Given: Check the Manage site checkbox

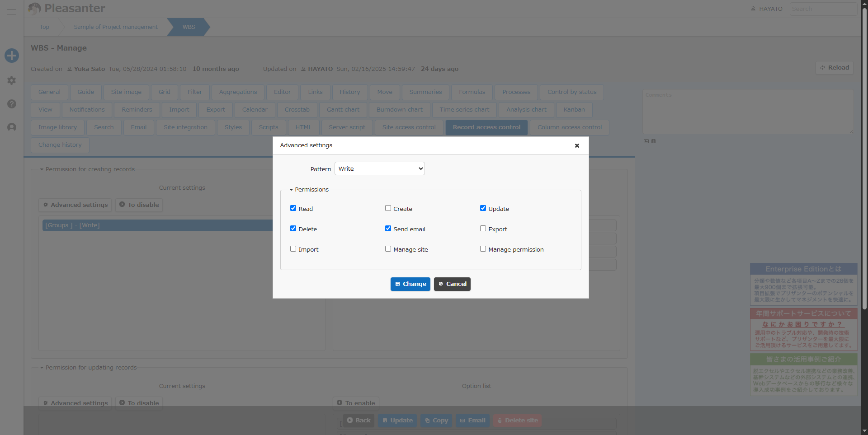Looking at the screenshot, I should [388, 249].
